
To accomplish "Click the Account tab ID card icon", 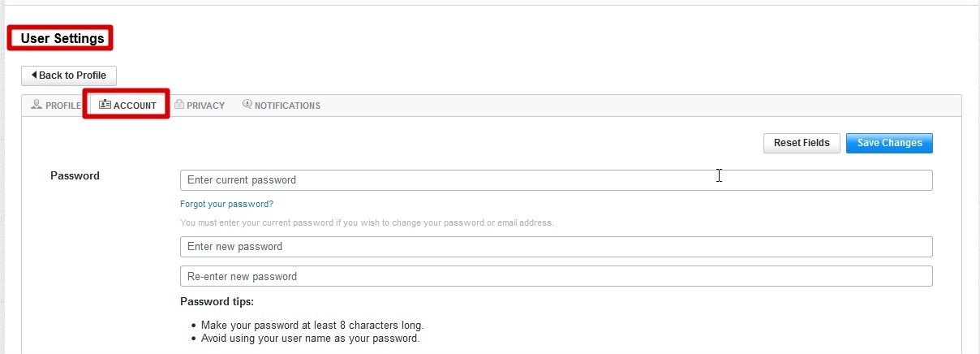I will [105, 105].
